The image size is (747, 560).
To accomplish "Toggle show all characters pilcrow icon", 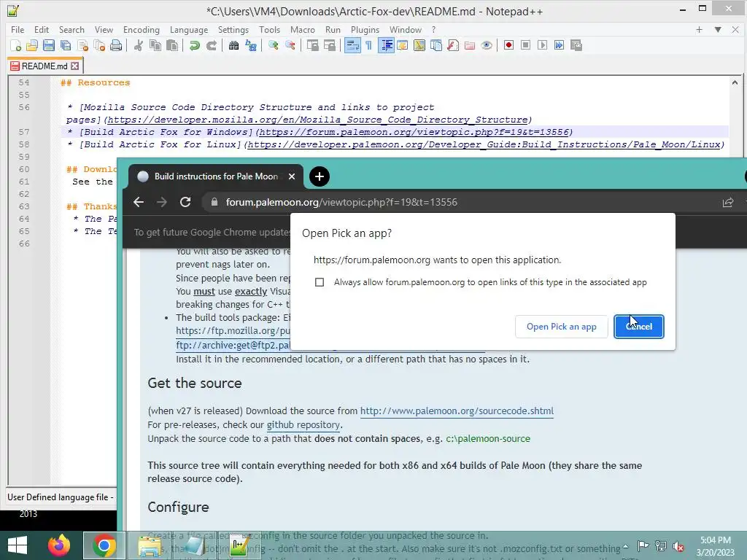I will pos(368,45).
